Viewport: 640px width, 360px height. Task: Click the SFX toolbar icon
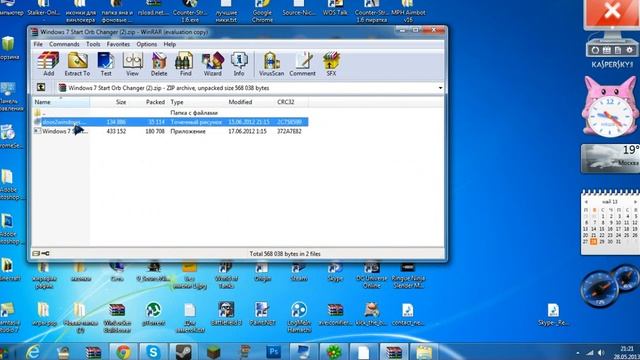tap(331, 64)
